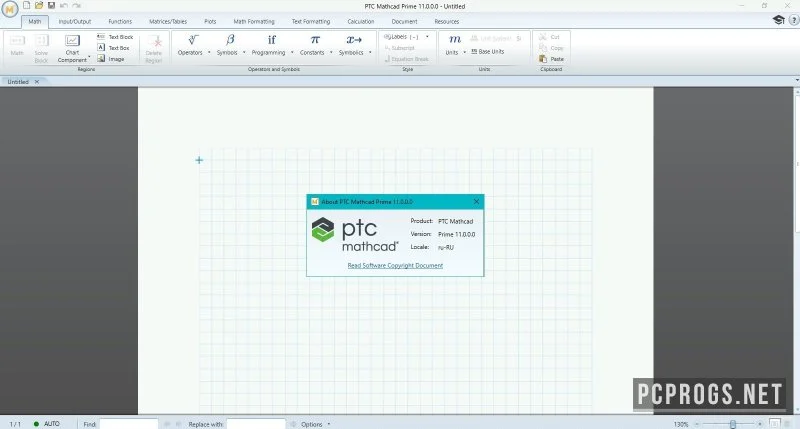Open the Symbols palette

[228, 45]
